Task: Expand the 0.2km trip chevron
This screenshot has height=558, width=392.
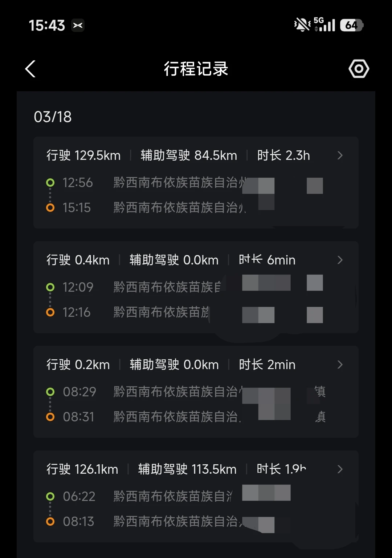Action: [x=340, y=365]
